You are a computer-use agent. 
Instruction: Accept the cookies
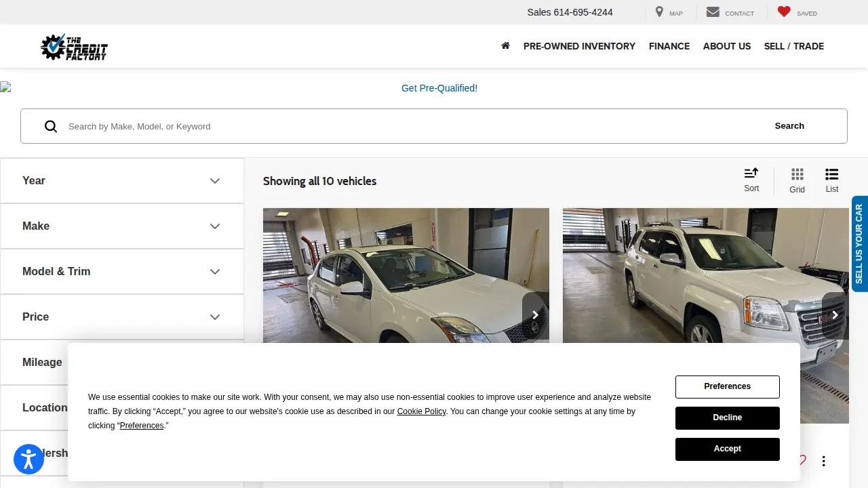[728, 449]
